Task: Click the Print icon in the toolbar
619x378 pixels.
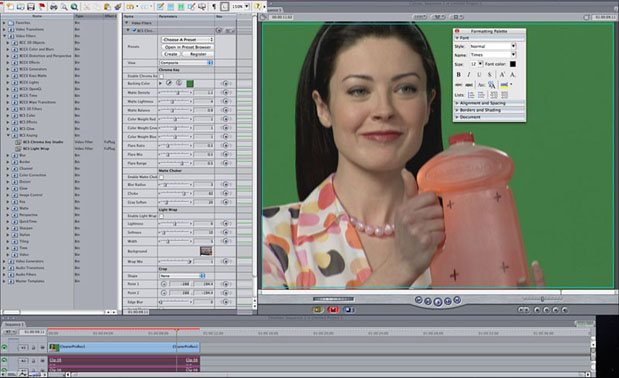Action: (53, 6)
